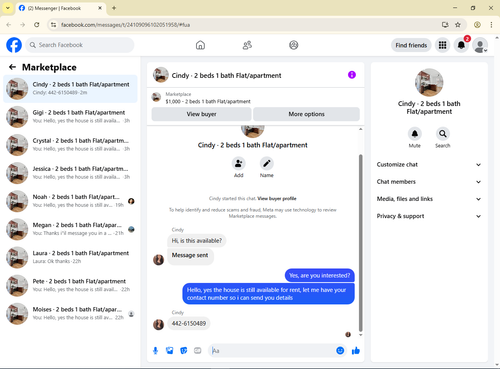Open the Megan conversation in the list

(70, 229)
